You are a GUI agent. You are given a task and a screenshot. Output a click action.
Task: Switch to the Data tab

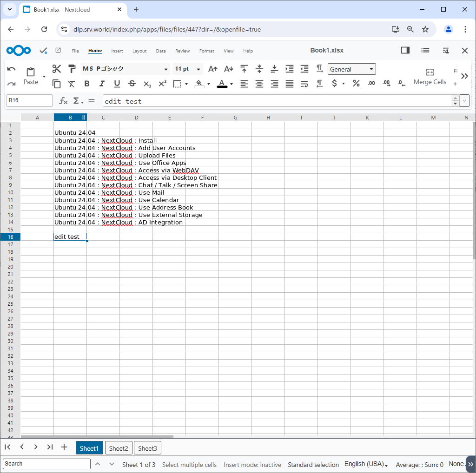161,51
